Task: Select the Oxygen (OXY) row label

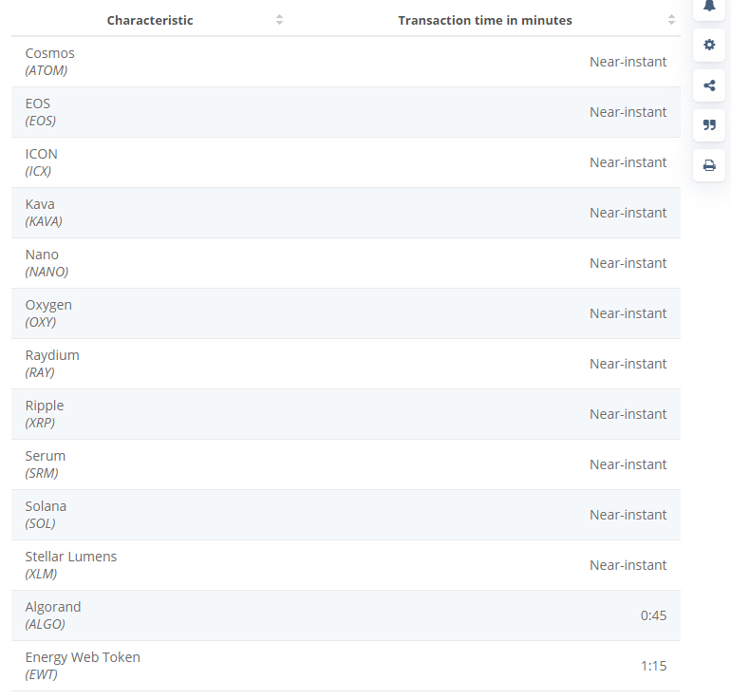Action: (48, 313)
